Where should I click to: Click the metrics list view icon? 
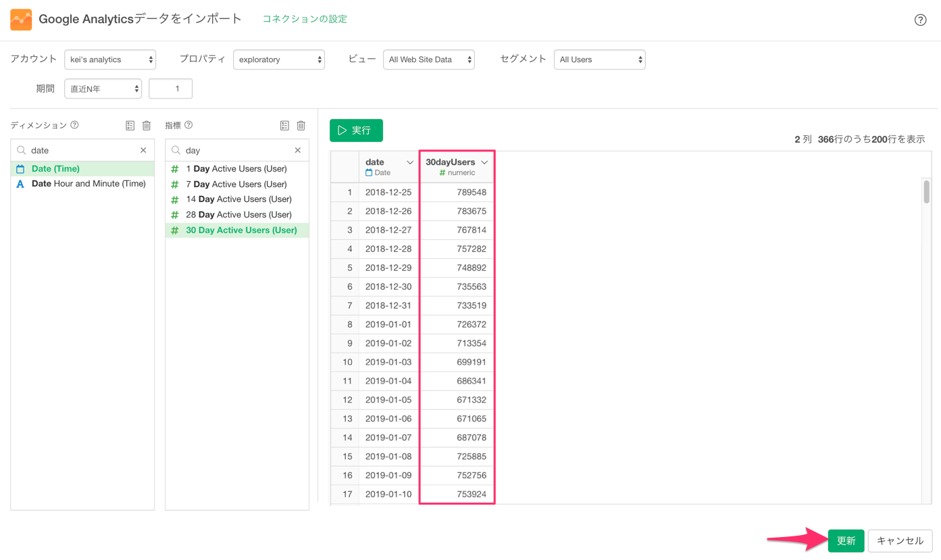coord(284,126)
